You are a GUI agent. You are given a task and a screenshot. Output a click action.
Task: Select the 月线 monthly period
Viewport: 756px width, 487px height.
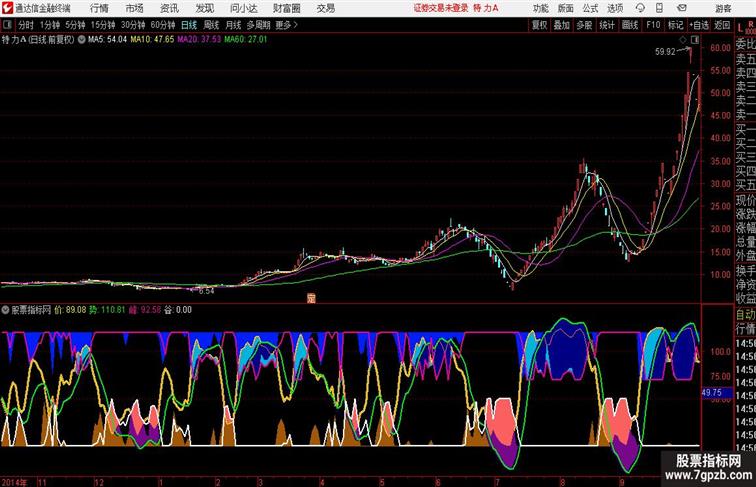pos(233,25)
